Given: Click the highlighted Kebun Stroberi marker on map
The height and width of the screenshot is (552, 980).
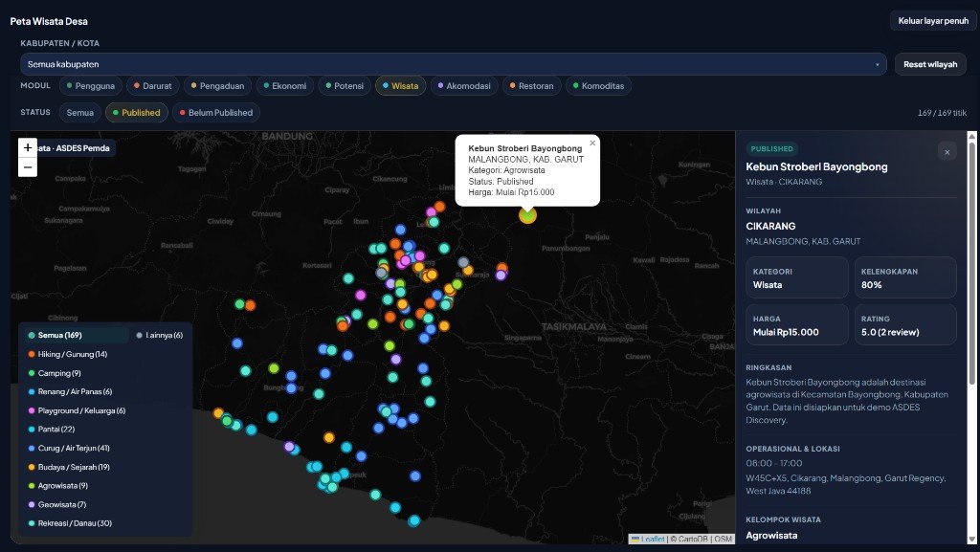Looking at the screenshot, I should coord(527,215).
